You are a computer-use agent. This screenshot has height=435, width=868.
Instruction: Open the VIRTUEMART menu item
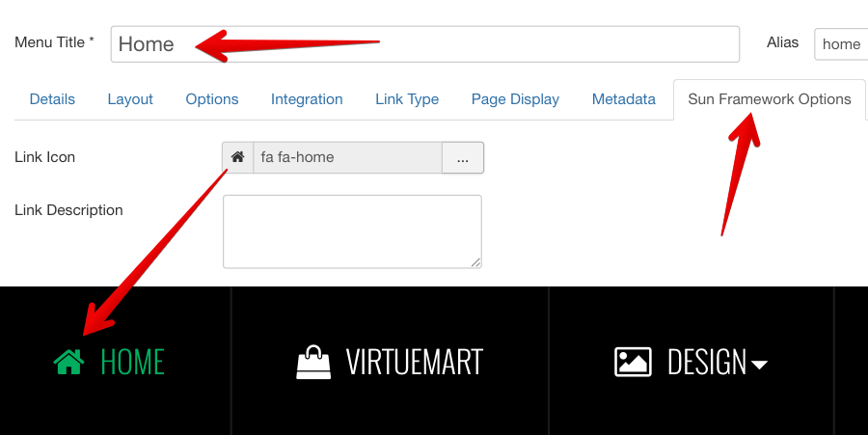tap(414, 362)
